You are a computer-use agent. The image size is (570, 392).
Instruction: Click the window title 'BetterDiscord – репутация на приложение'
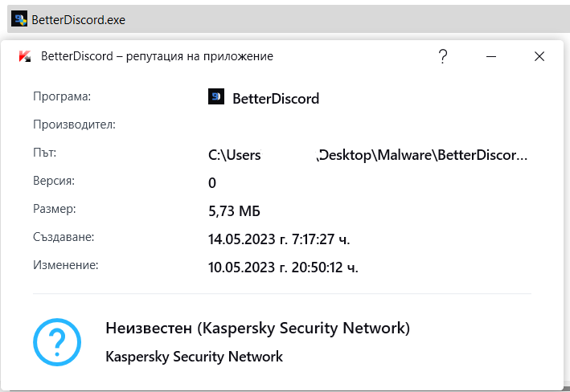[157, 56]
